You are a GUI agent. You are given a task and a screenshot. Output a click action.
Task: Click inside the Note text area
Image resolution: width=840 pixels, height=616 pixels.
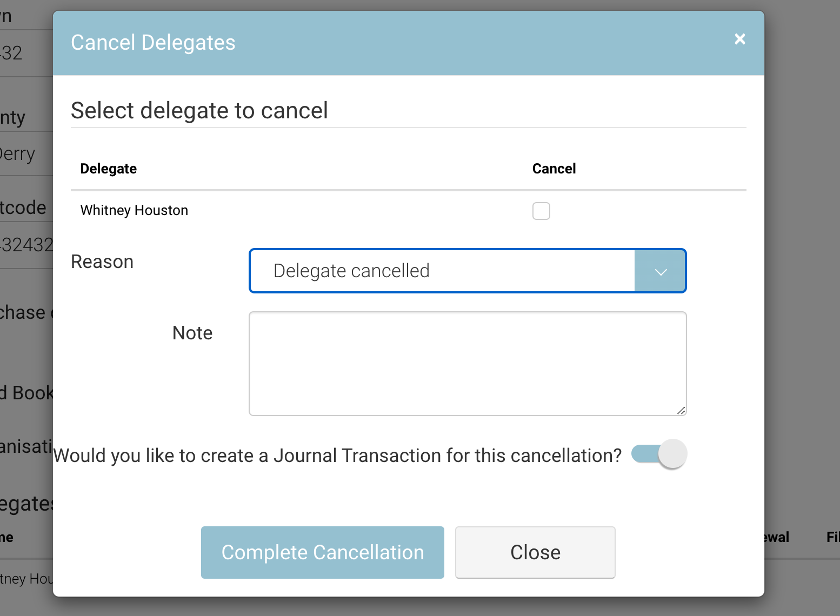click(x=468, y=363)
